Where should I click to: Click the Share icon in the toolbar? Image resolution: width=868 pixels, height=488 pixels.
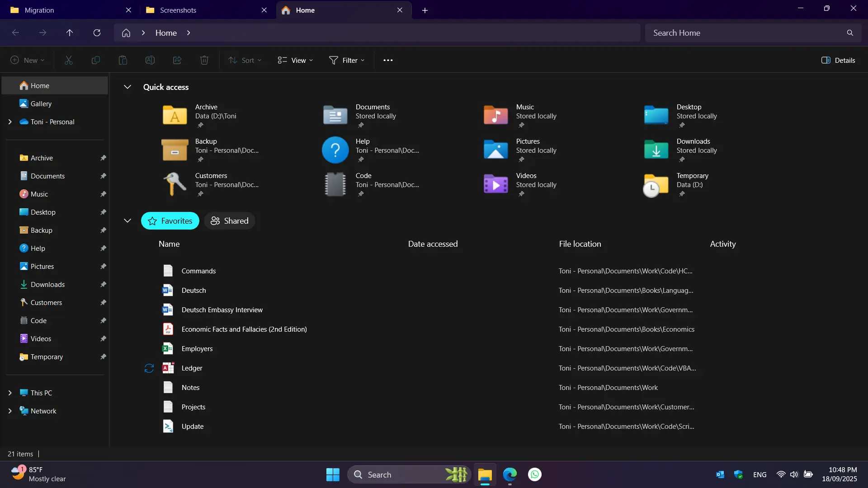(177, 60)
